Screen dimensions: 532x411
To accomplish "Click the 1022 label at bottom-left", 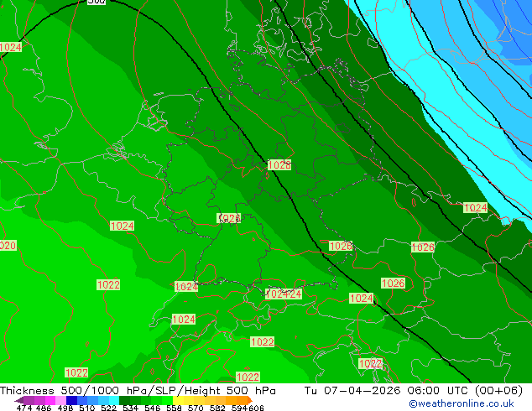I will tap(76, 372).
